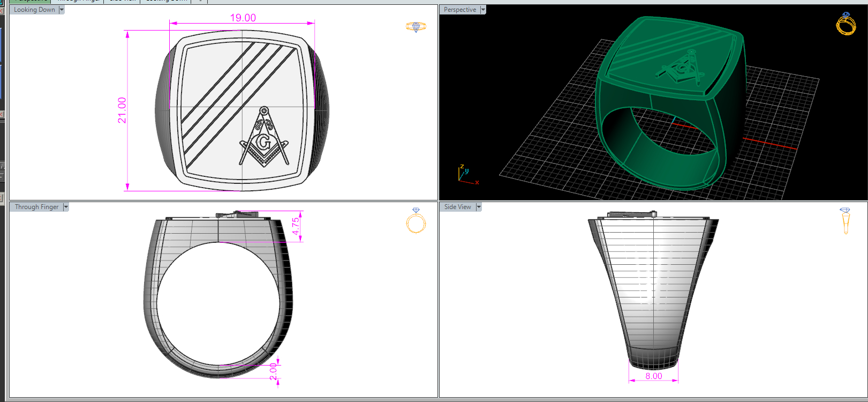Activate the Perspective viewport title
868x402 pixels.
click(459, 10)
